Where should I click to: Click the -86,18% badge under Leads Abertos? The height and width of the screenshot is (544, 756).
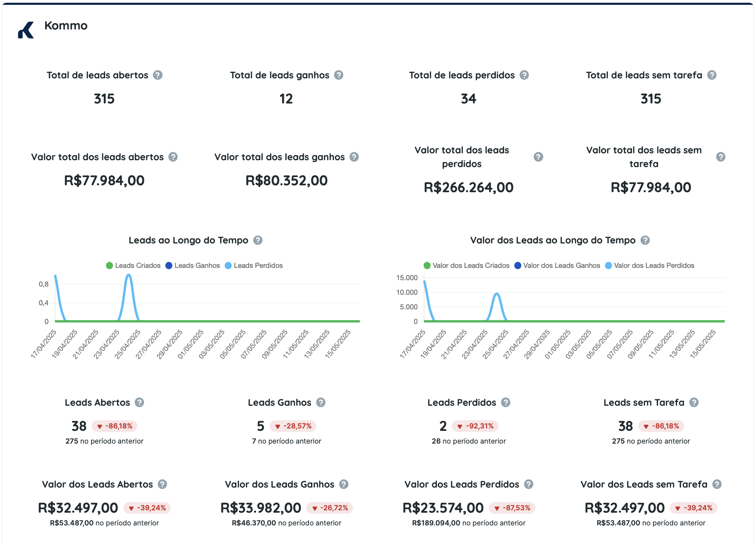click(x=114, y=426)
